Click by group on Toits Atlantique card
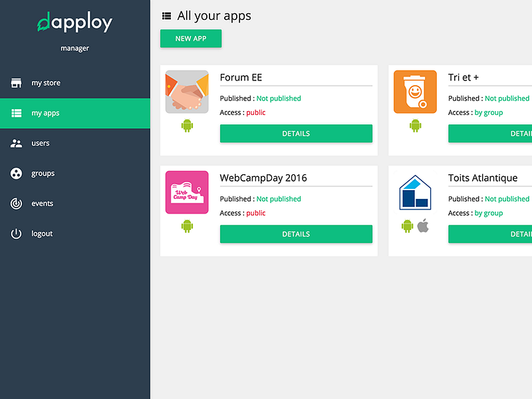The width and height of the screenshot is (532, 399). tap(489, 213)
